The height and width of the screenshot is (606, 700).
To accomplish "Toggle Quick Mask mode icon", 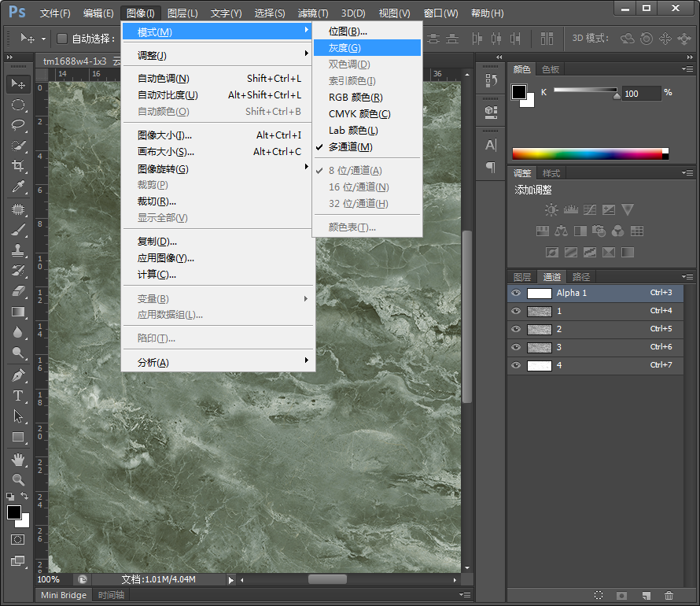I will click(x=18, y=539).
